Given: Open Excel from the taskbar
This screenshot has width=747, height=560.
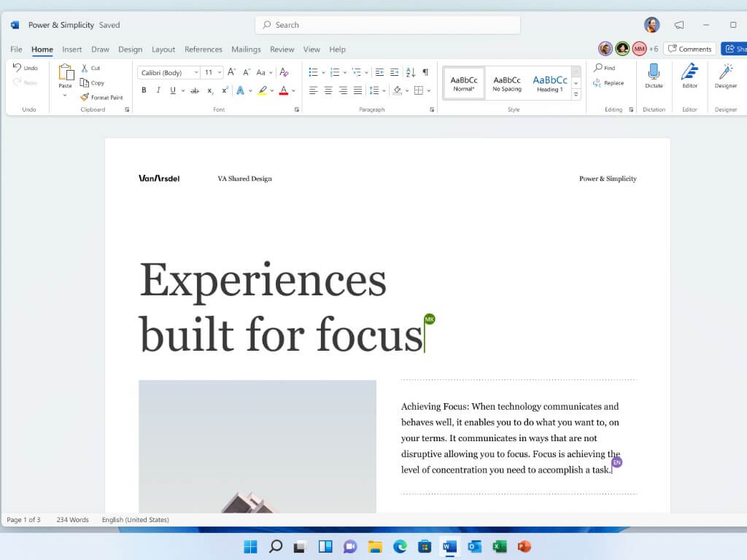Looking at the screenshot, I should 500,546.
